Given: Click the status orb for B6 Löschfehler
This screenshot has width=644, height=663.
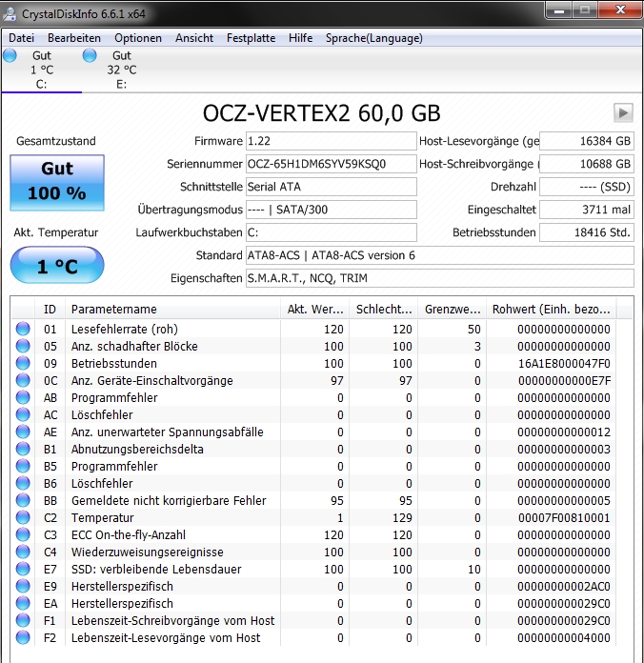Looking at the screenshot, I should click(x=23, y=483).
